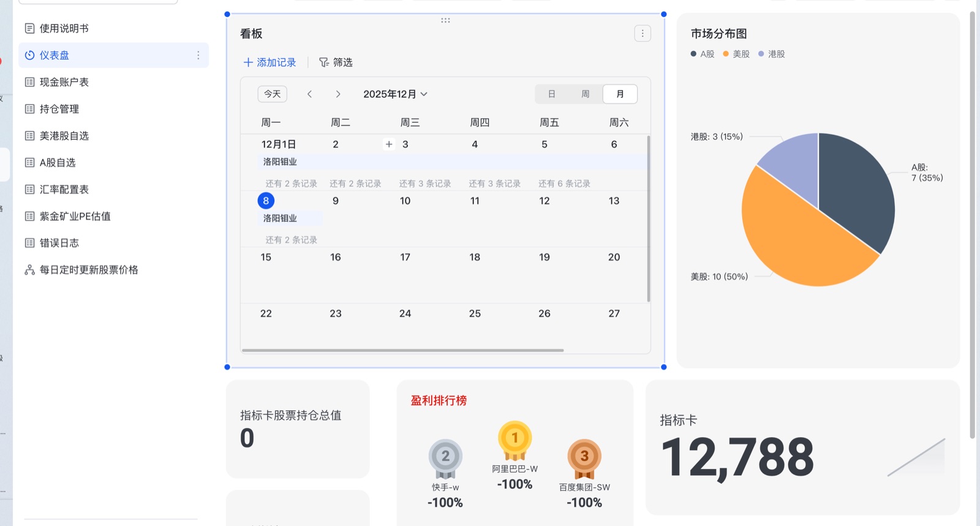Go to next month in calendar
The height and width of the screenshot is (526, 980).
click(337, 94)
